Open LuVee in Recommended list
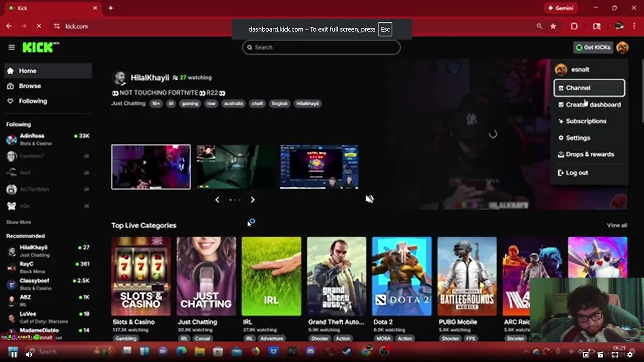This screenshot has width=644, height=362. point(48,317)
